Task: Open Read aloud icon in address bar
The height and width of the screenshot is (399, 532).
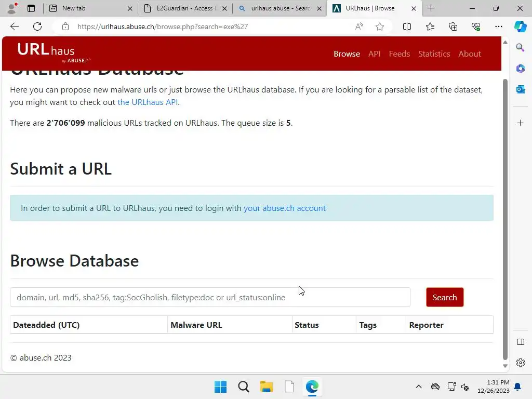Action: click(359, 26)
